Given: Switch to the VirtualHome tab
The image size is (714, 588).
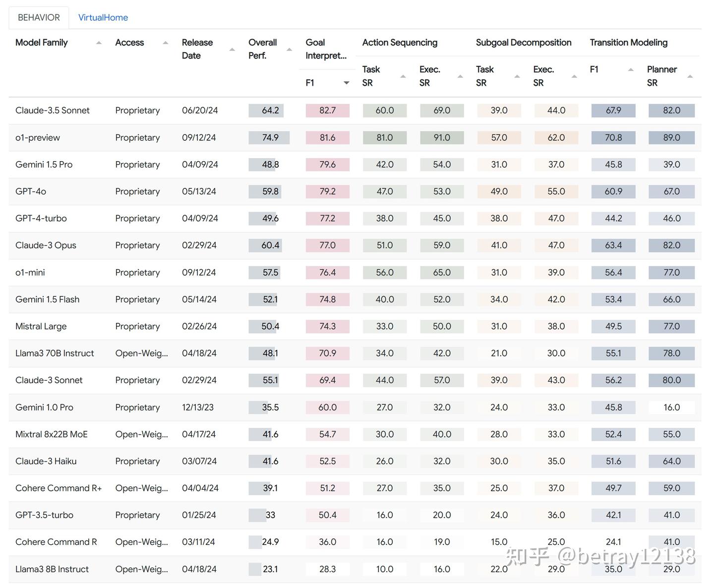Looking at the screenshot, I should [103, 17].
